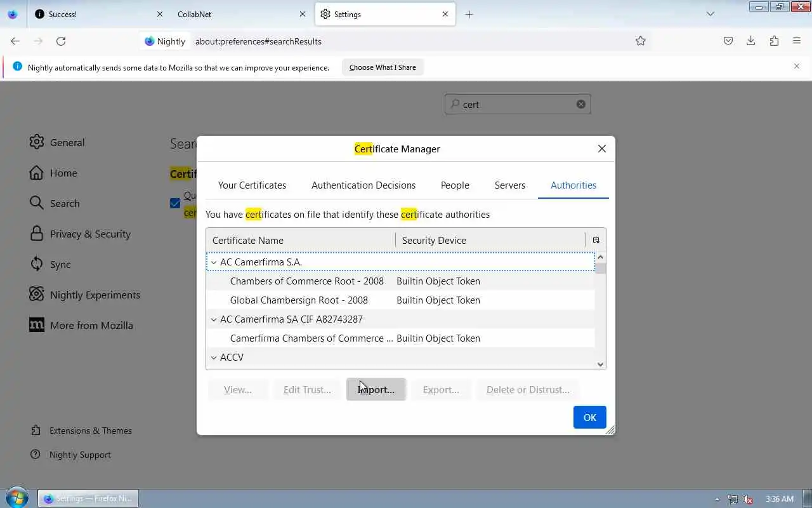
Task: Open the Firefox hamburger menu
Action: point(797,41)
